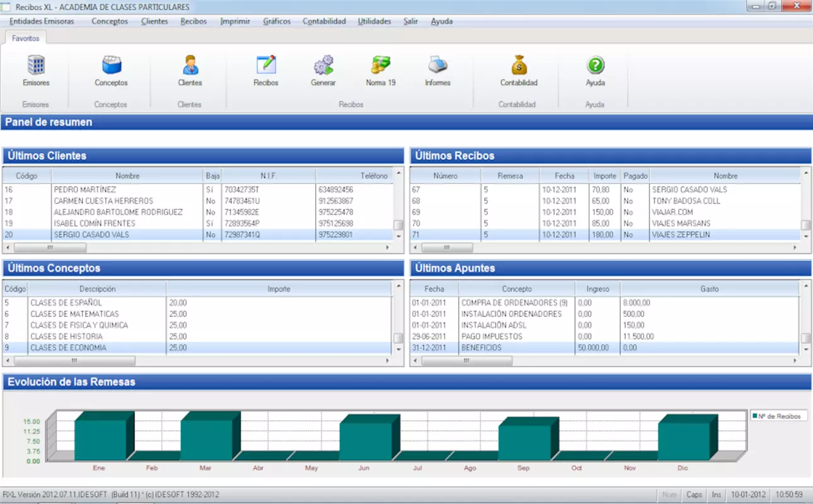The height and width of the screenshot is (504, 813).
Task: Sort concepts by Descripción column header
Action: tap(97, 289)
